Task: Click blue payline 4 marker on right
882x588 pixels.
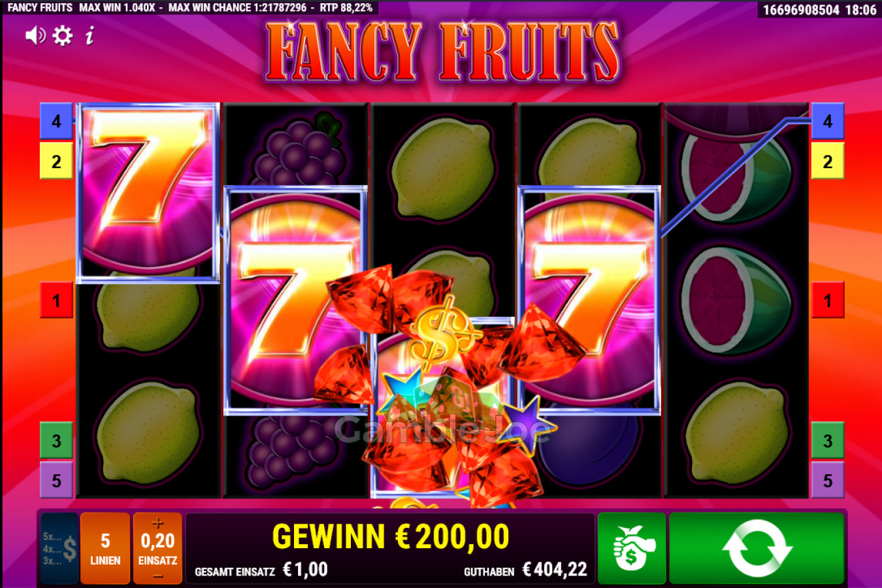Action: click(827, 121)
